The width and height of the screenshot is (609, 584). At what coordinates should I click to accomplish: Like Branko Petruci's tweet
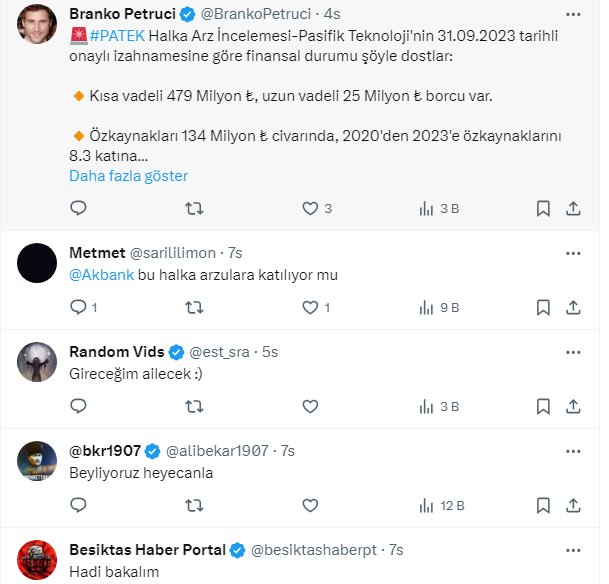coord(310,209)
